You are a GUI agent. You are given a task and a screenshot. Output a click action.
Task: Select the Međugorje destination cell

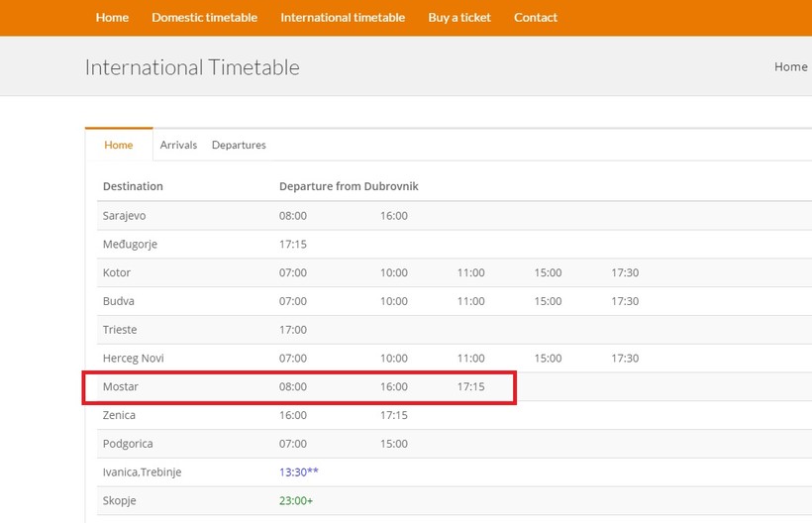pyautogui.click(x=130, y=244)
